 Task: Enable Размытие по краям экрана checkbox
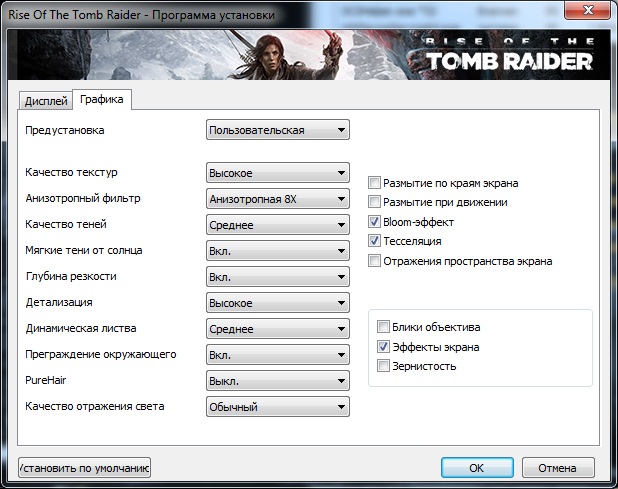pos(374,183)
